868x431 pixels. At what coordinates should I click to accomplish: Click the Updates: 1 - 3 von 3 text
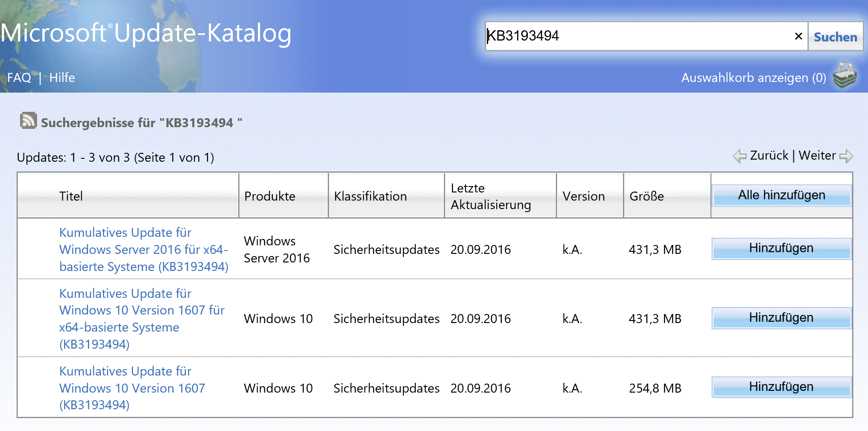point(116,157)
